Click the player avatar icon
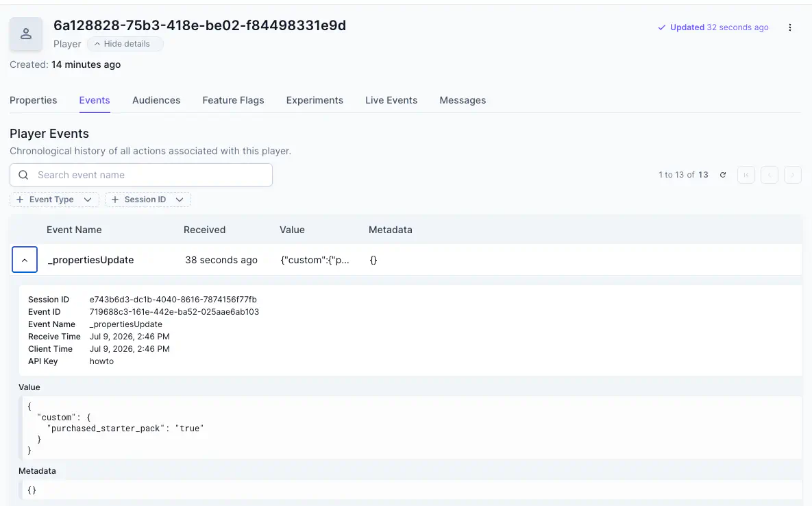Image resolution: width=812 pixels, height=506 pixels. pyautogui.click(x=26, y=34)
